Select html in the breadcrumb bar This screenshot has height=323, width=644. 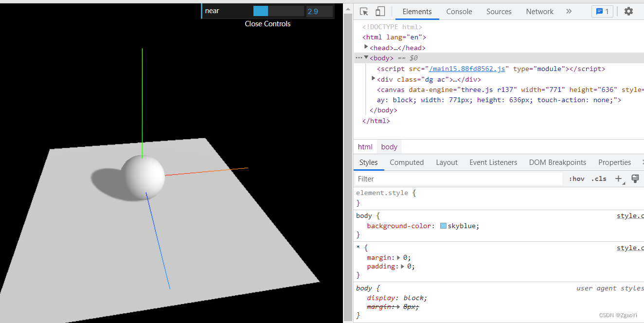(365, 147)
